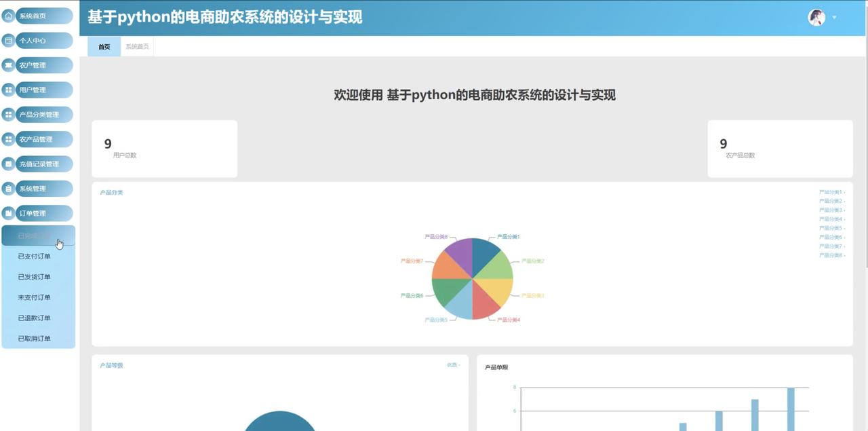Click the green 产品分类2 pie slice
This screenshot has height=431, width=868.
(x=498, y=267)
